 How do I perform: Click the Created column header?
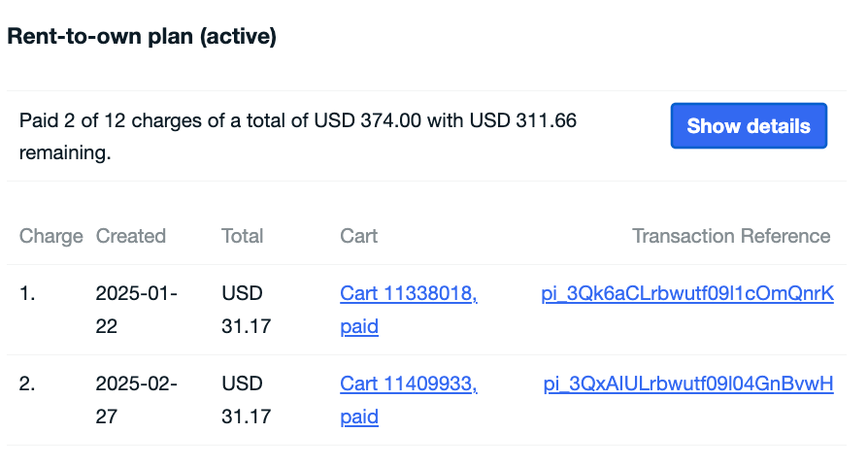[131, 236]
